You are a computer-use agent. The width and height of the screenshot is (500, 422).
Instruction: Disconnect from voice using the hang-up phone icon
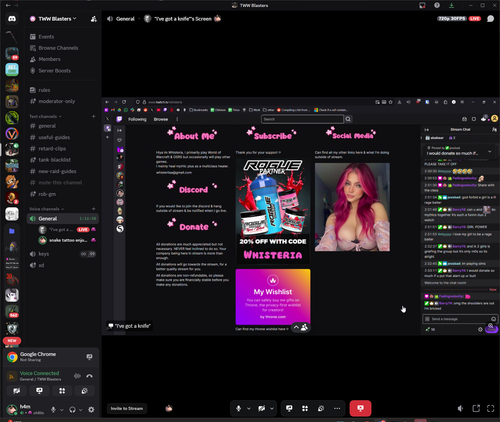point(89,376)
